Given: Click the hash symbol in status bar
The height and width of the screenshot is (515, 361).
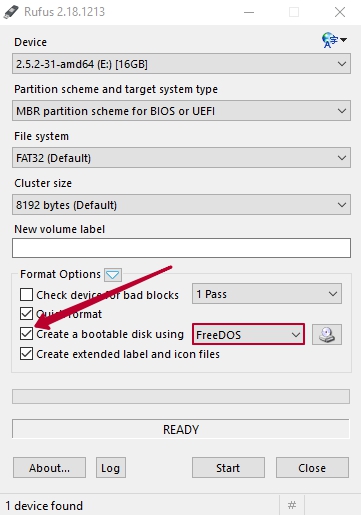Looking at the screenshot, I should (x=292, y=505).
